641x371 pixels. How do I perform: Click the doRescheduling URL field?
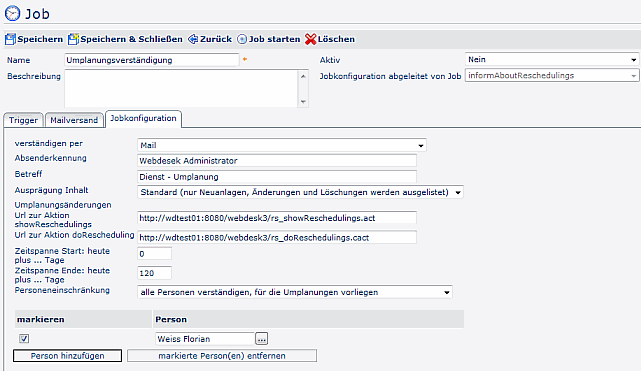tap(277, 237)
